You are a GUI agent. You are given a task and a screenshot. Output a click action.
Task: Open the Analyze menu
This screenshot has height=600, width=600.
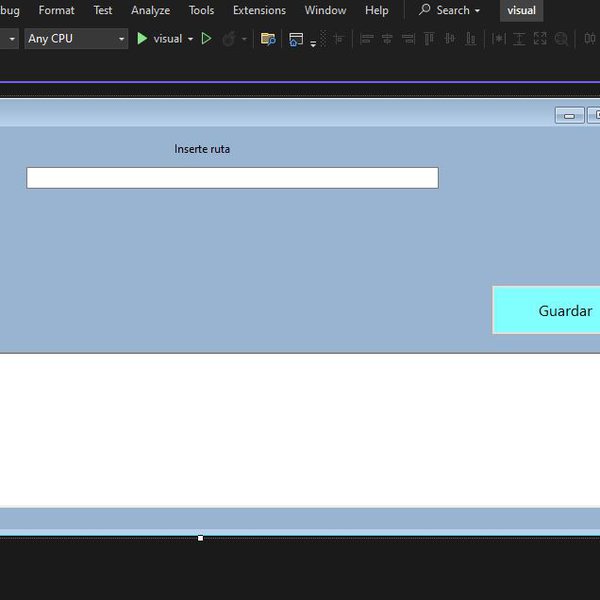click(x=150, y=10)
